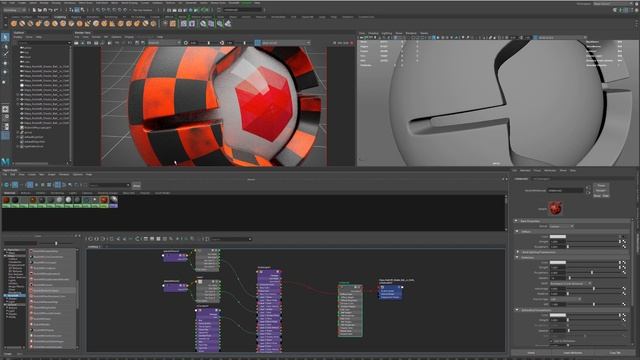
Task: Click the first round blue Hypershade toolbar icon
Action: pos(6,185)
